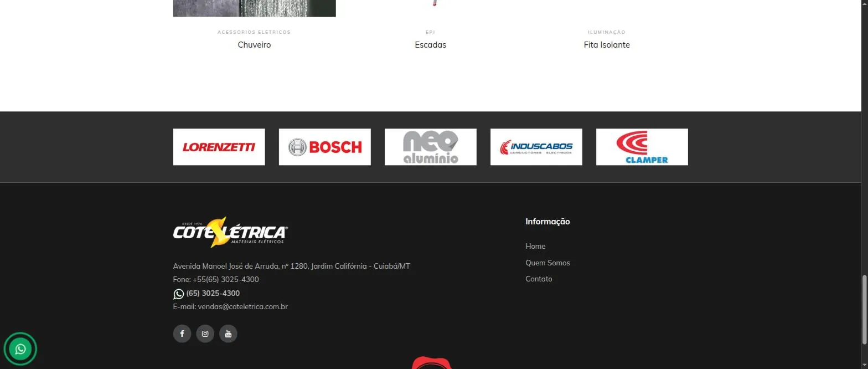This screenshot has height=369, width=868.
Task: Open the Bosch brand logo
Action: 325,147
